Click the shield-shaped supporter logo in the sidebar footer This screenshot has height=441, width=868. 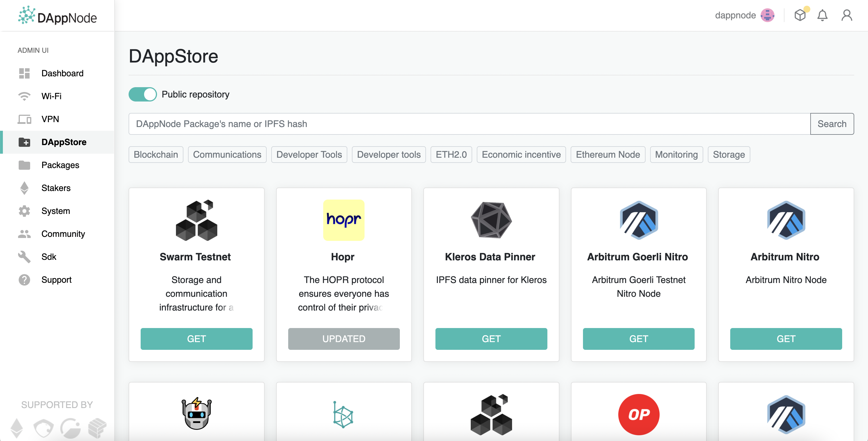(44, 428)
